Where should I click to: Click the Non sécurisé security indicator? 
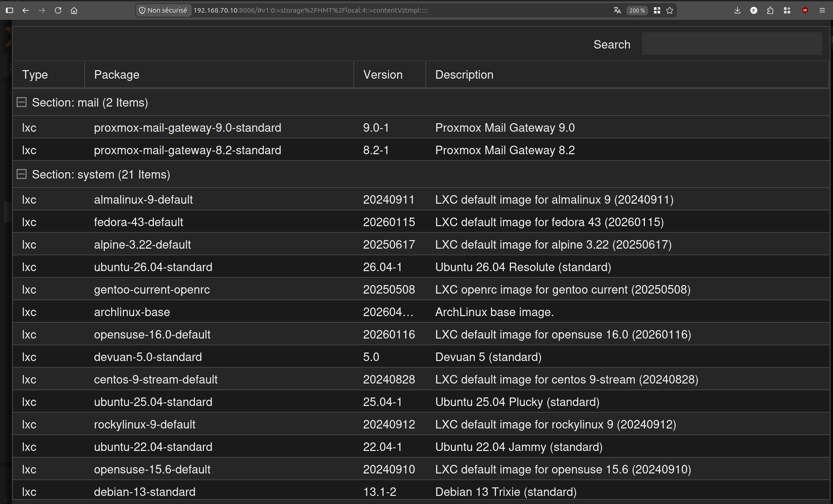coord(163,10)
